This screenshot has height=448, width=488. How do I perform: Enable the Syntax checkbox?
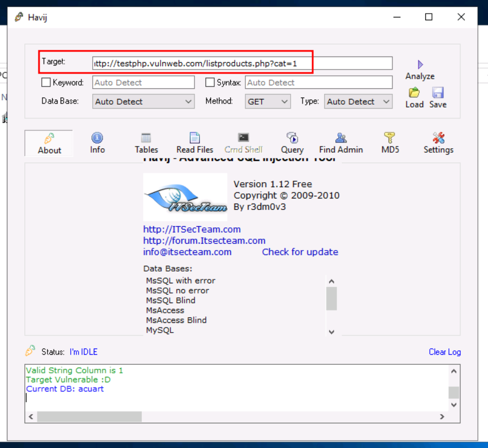pos(210,82)
